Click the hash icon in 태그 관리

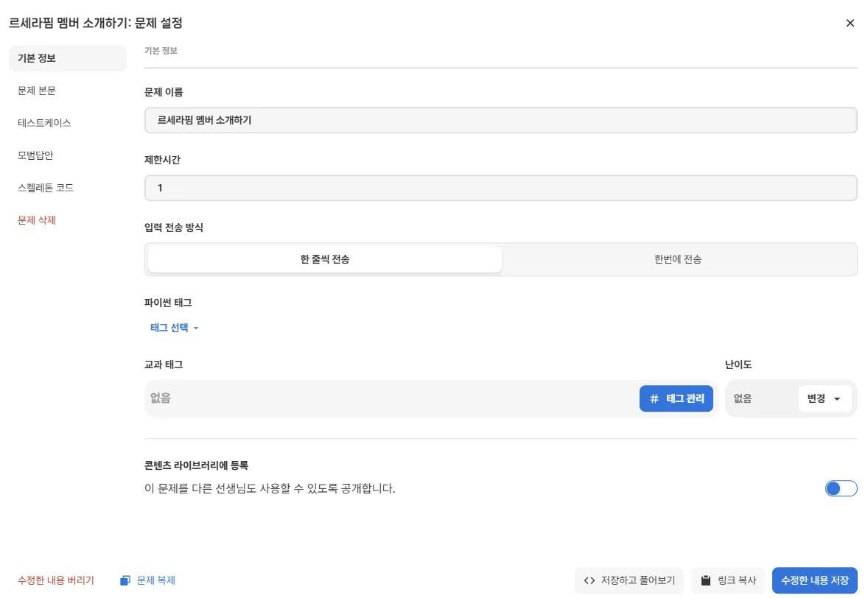click(x=654, y=398)
